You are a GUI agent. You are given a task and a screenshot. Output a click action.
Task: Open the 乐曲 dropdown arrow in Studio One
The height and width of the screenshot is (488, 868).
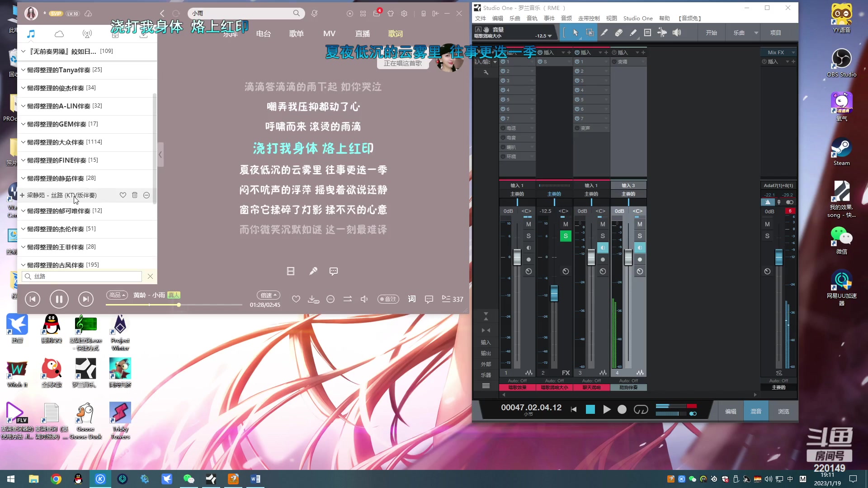point(756,33)
